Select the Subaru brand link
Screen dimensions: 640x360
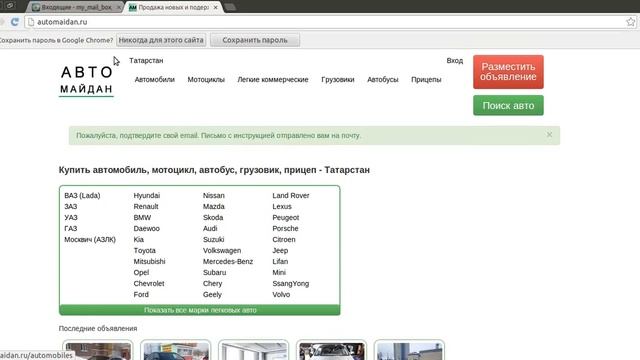214,273
